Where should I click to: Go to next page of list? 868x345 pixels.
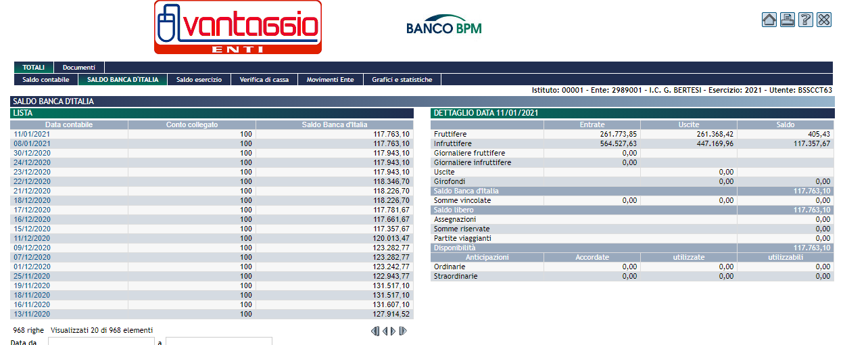click(393, 331)
